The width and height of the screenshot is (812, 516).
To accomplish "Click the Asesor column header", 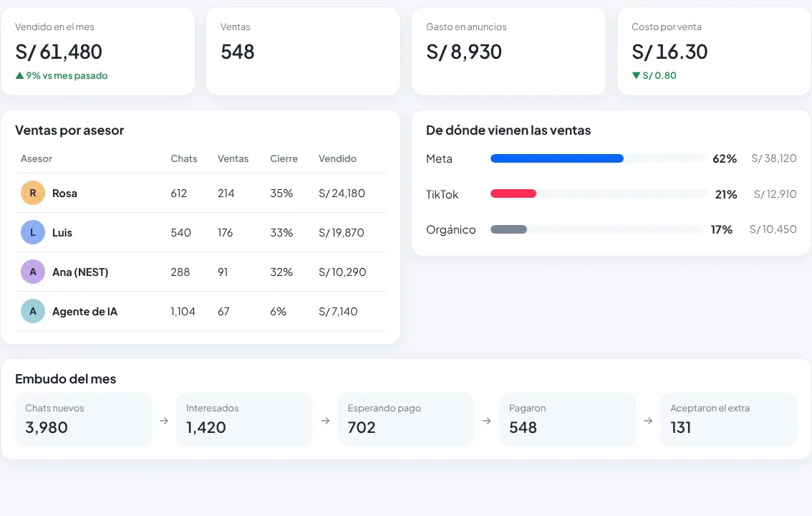I will pyautogui.click(x=37, y=158).
